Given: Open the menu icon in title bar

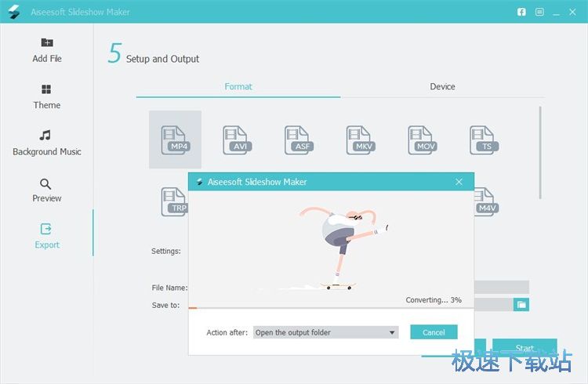Looking at the screenshot, I should [539, 12].
